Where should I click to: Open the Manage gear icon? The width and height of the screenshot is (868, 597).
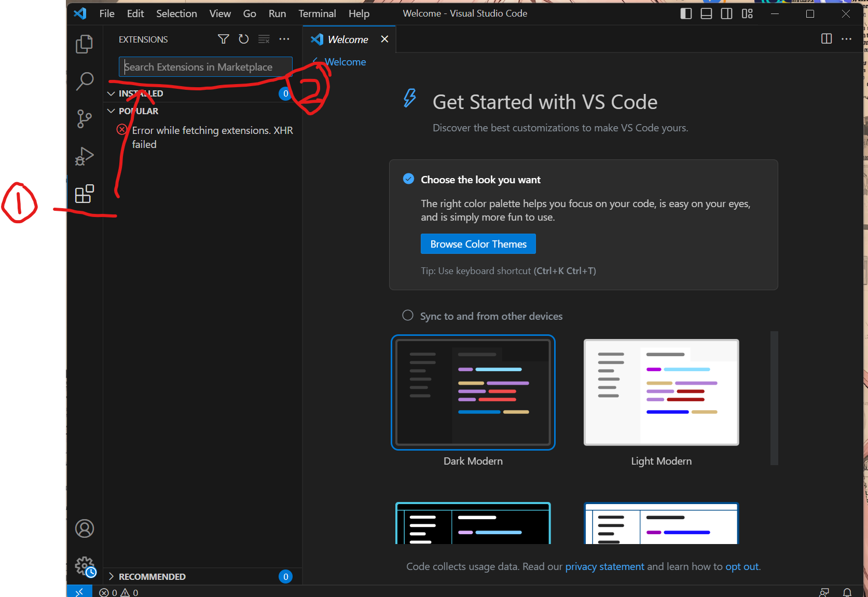(x=85, y=566)
